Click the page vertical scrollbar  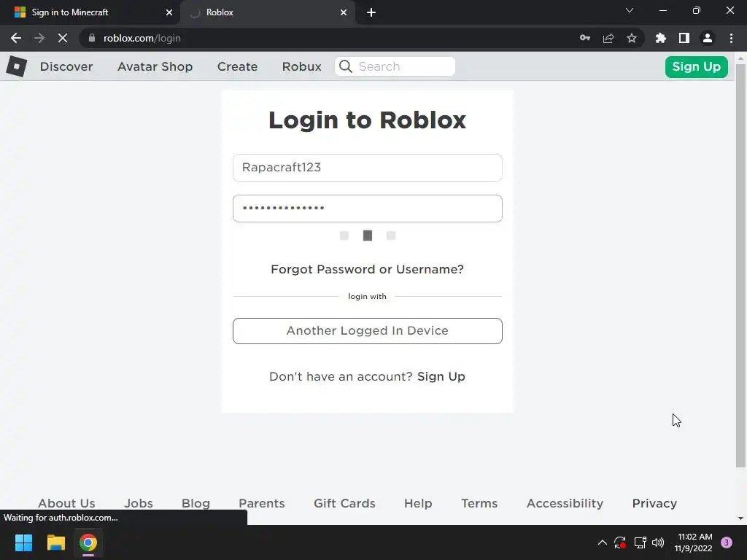pos(740,265)
